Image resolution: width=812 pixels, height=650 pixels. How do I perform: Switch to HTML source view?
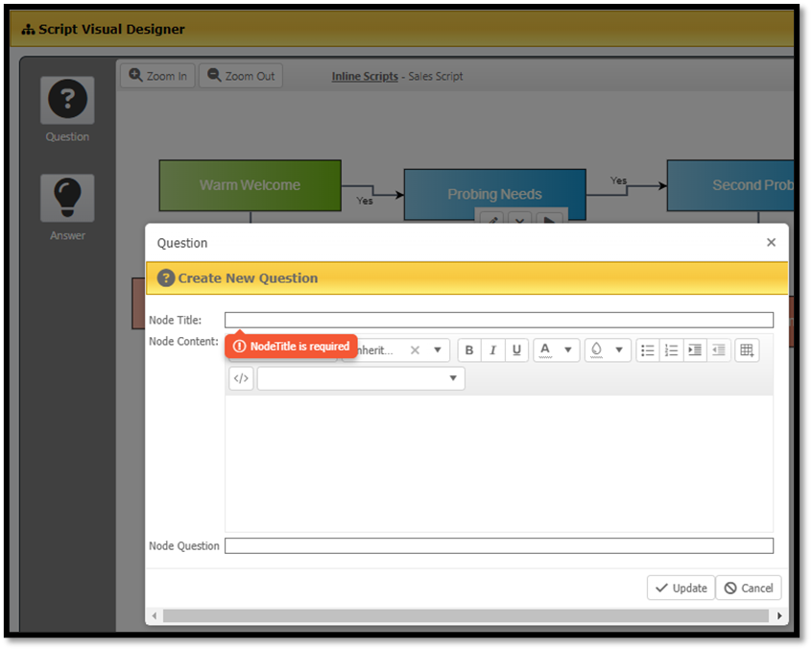click(241, 378)
